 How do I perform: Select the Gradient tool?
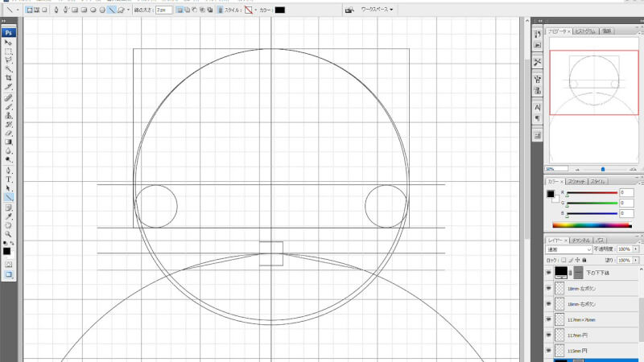[8, 142]
